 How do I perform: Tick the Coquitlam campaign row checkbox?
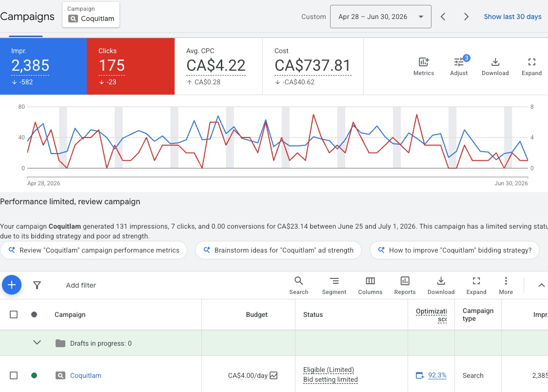[x=14, y=375]
